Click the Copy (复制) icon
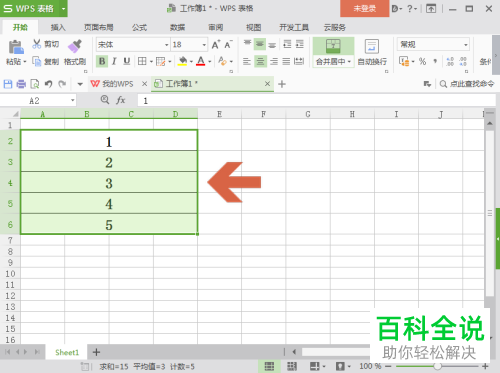 point(36,61)
